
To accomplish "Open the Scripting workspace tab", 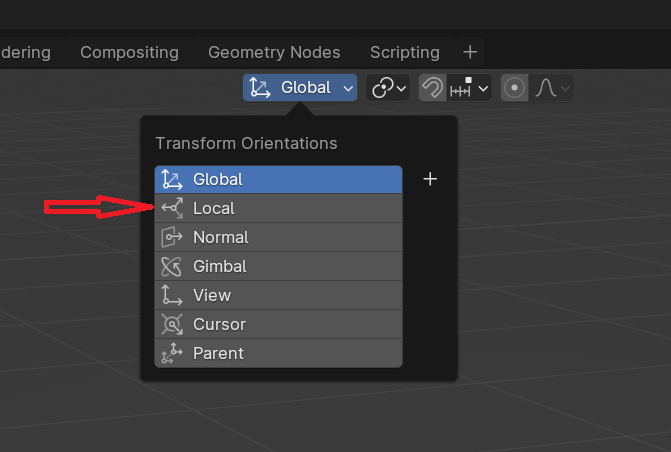I will point(405,52).
